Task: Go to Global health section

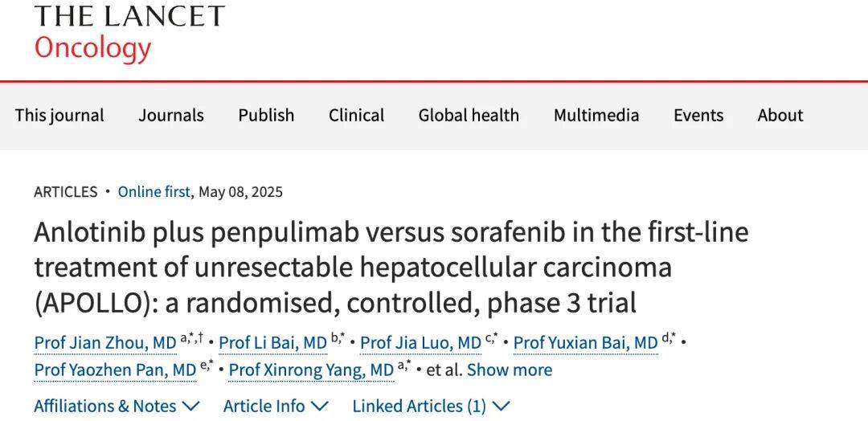Action: 469,115
